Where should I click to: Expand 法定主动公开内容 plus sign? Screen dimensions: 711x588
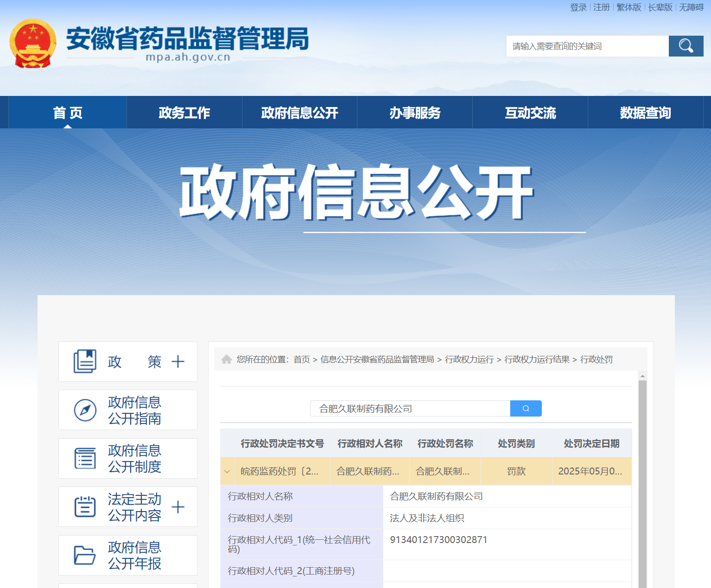[x=178, y=507]
